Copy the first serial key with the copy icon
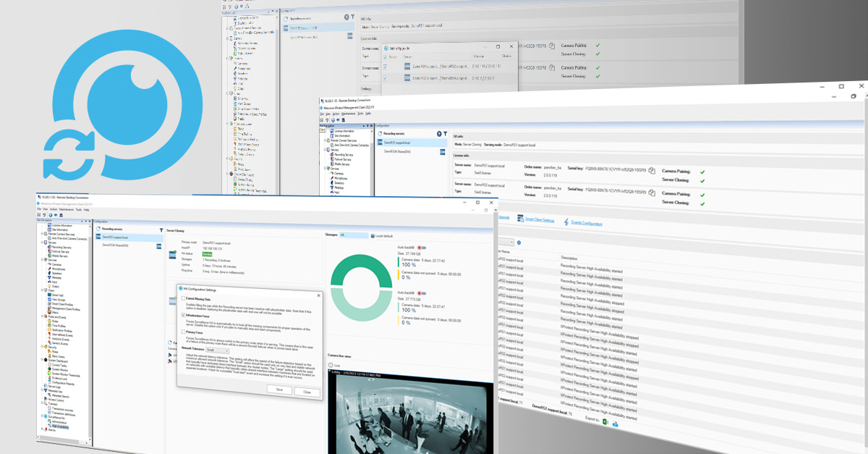Viewport: 868px width, 454px height. [x=651, y=171]
